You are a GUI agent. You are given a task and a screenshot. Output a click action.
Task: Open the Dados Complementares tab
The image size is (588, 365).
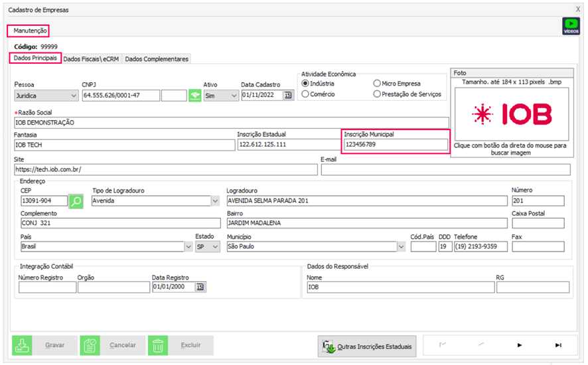point(157,58)
